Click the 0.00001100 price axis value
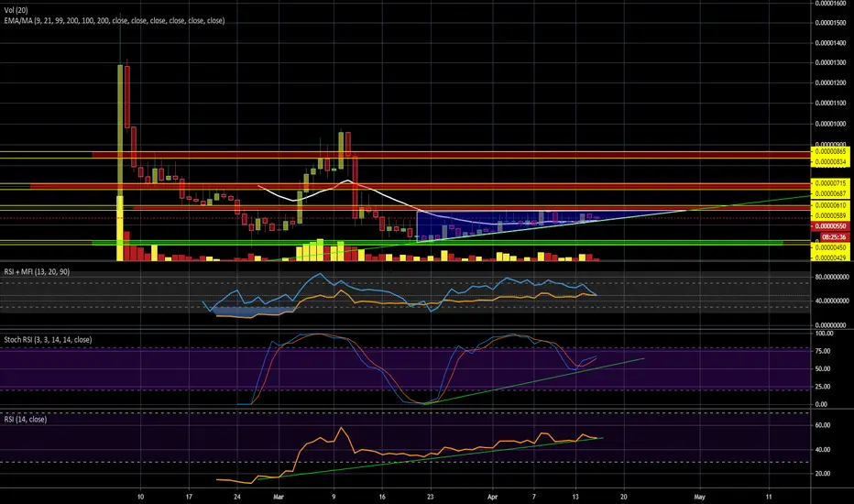 click(830, 103)
